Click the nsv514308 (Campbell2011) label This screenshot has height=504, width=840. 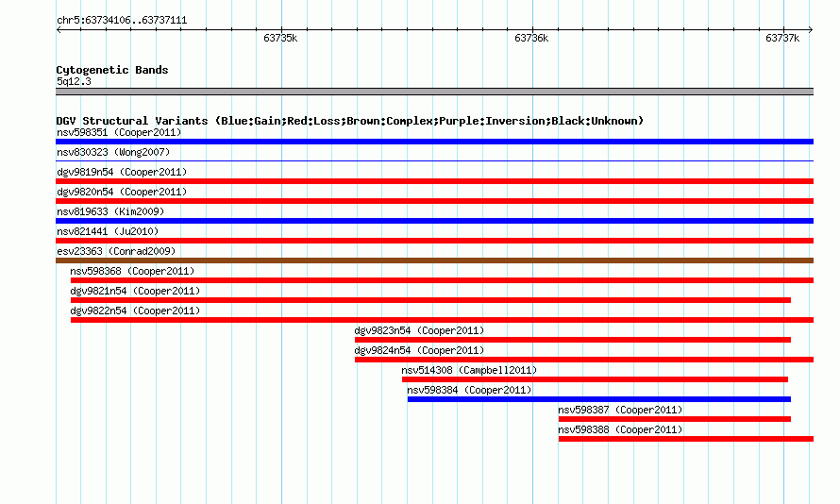coord(469,370)
